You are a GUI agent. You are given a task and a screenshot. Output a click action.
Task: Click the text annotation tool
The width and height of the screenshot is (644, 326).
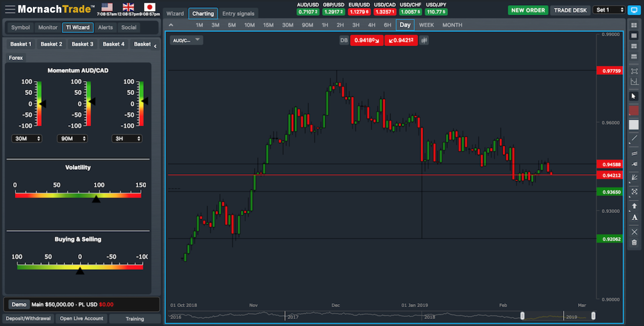tap(634, 218)
